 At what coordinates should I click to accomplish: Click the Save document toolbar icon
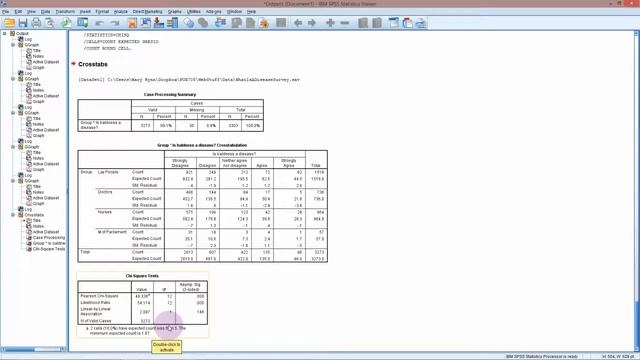click(23, 23)
